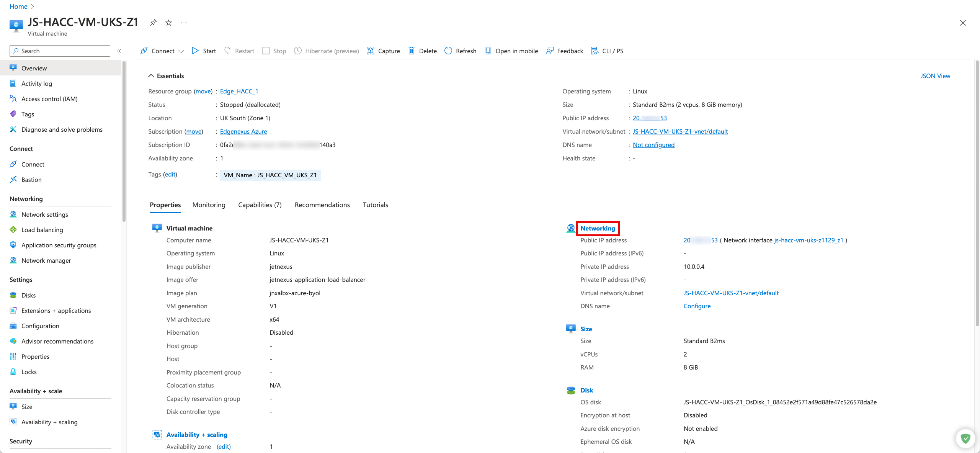Click the Feedback person icon

549,51
